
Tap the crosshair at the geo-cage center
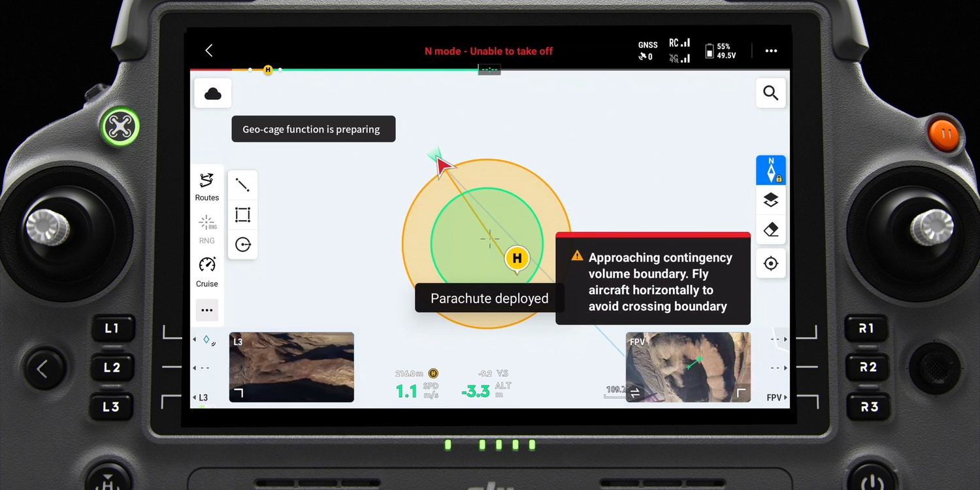point(489,239)
